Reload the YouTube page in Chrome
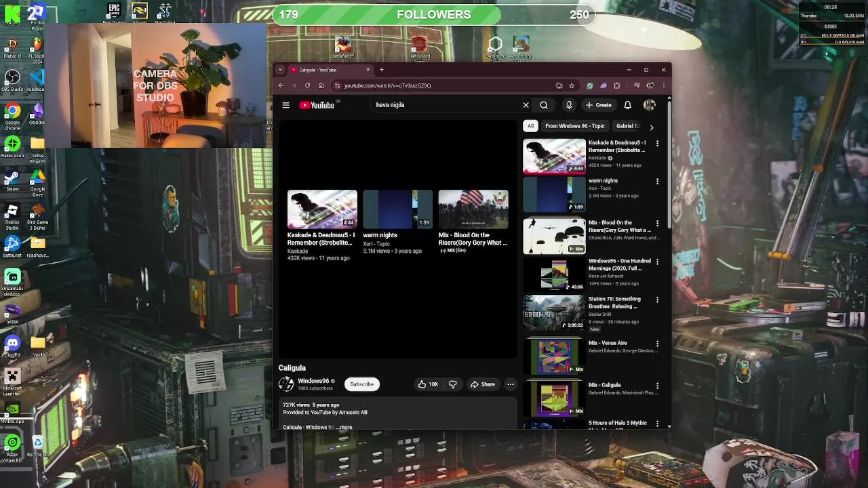The image size is (868, 488). coord(307,85)
